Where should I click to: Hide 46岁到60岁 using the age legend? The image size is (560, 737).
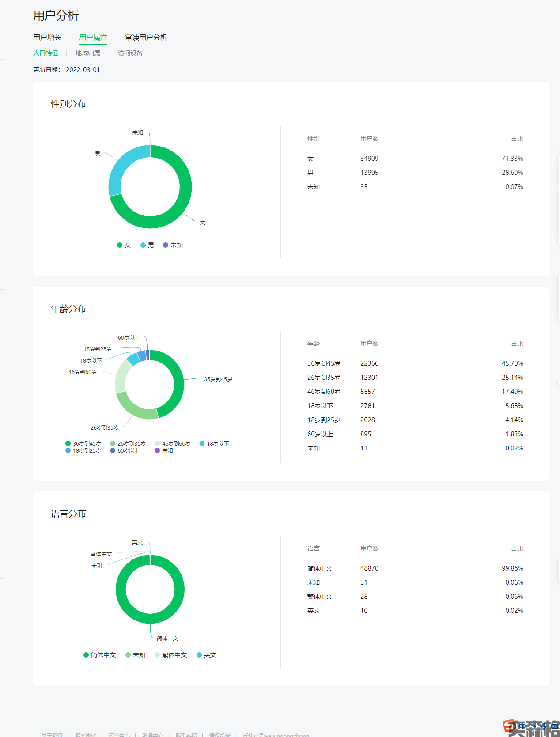pos(172,443)
